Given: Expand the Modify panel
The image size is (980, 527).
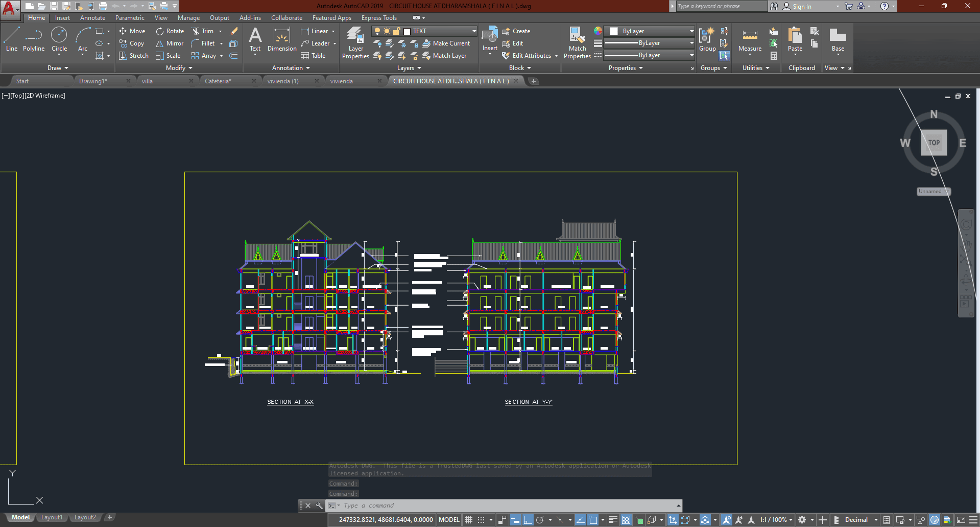Looking at the screenshot, I should [x=179, y=68].
